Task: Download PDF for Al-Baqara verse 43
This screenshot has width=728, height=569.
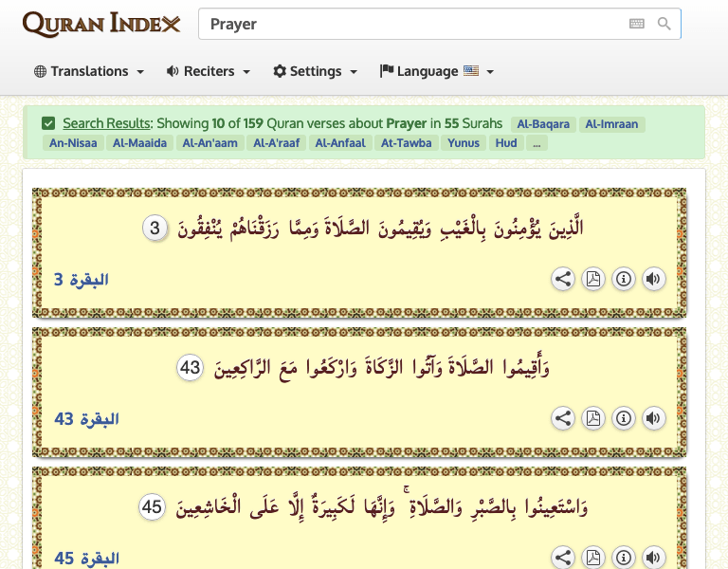Action: (x=592, y=418)
